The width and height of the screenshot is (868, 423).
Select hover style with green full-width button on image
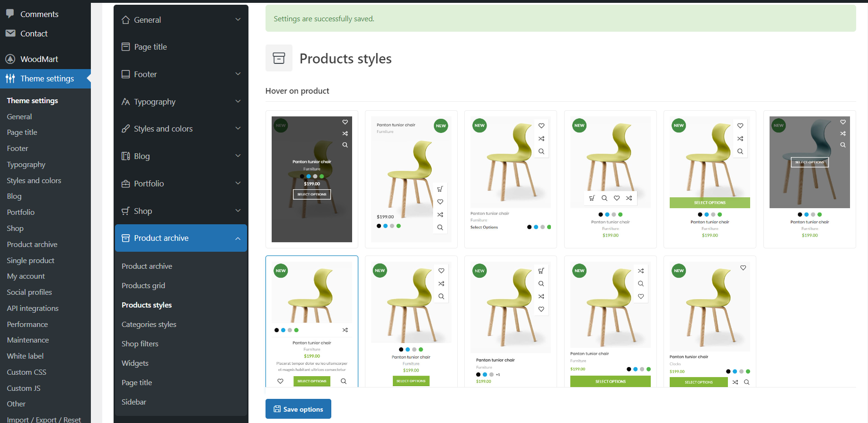[x=710, y=179]
